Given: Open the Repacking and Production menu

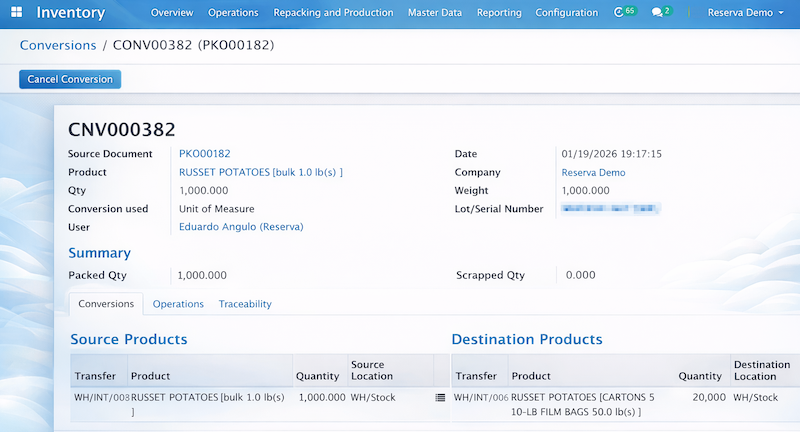Looking at the screenshot, I should pyautogui.click(x=333, y=13).
